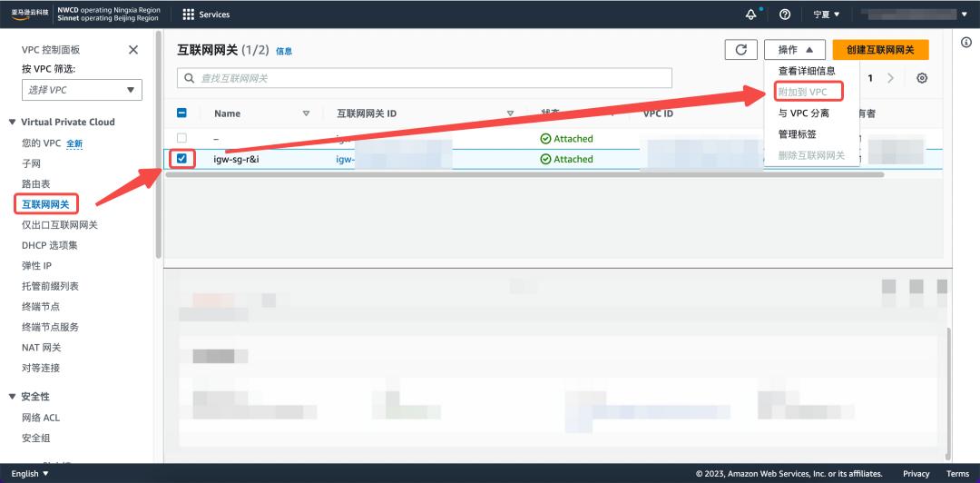Click the Privacy footer link
The width and height of the screenshot is (980, 483).
click(916, 474)
